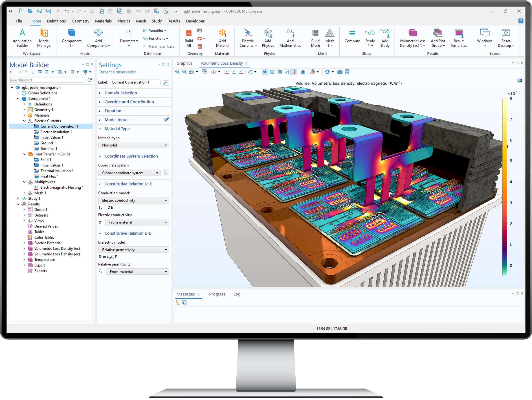The image size is (532, 400).
Task: Click Heat Flux 1 node
Action: click(49, 176)
